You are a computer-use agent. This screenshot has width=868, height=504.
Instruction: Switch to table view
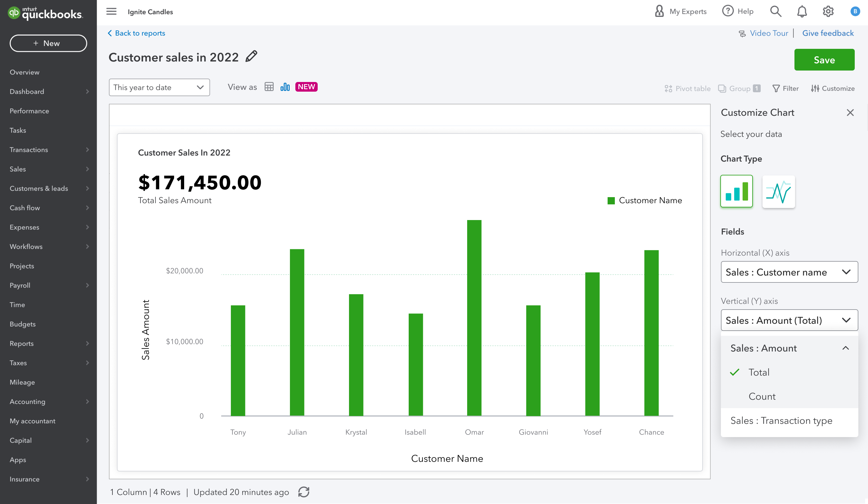pyautogui.click(x=269, y=87)
